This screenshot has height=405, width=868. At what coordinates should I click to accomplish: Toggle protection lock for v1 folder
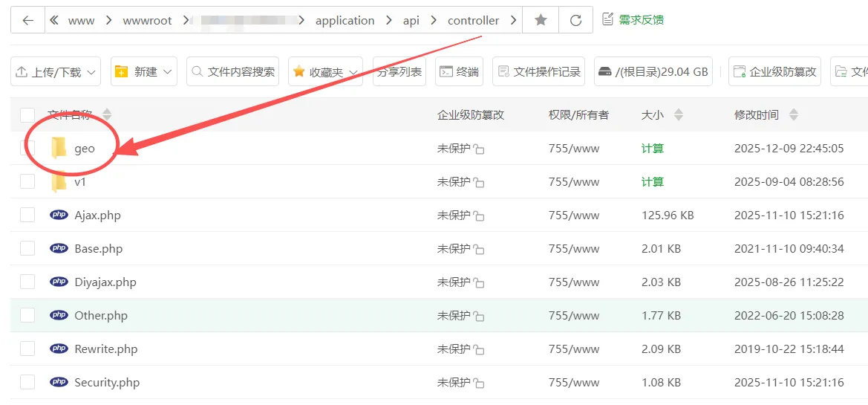click(x=479, y=182)
